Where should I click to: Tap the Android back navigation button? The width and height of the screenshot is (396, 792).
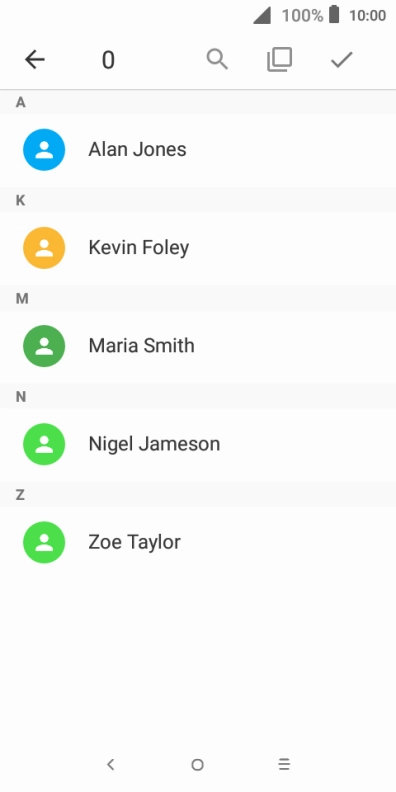click(x=111, y=765)
